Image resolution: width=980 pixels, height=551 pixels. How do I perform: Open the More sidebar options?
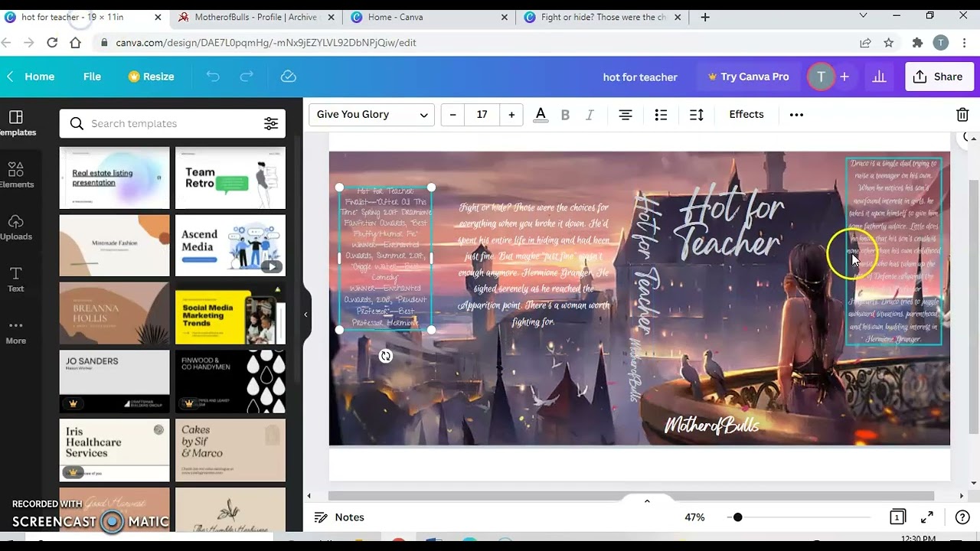[16, 331]
